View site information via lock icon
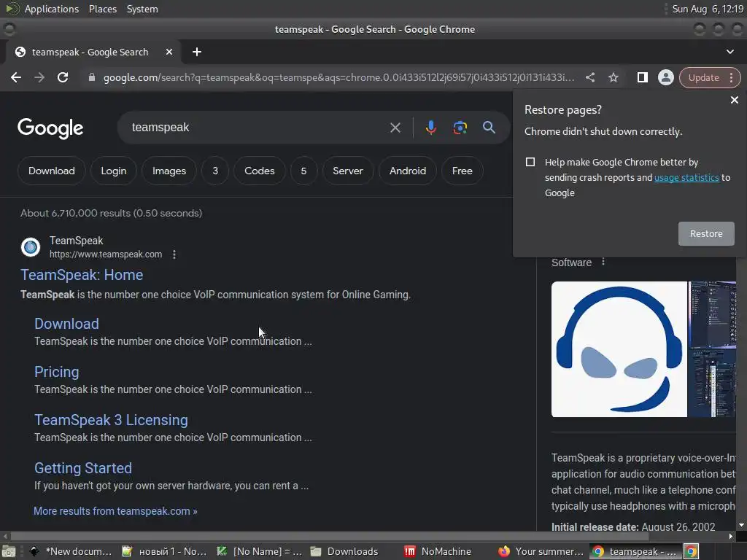 pyautogui.click(x=92, y=77)
